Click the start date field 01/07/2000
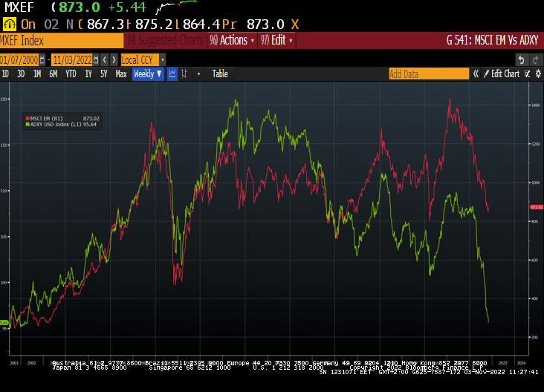 pos(19,59)
